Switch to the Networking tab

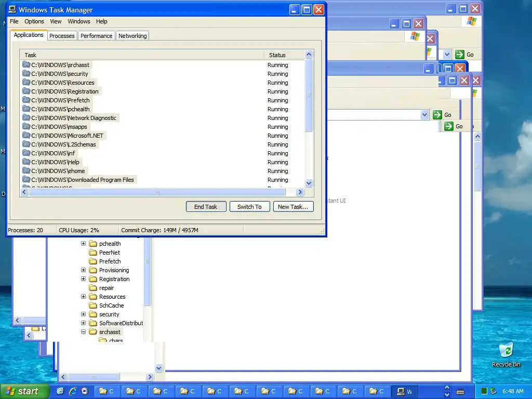(132, 36)
